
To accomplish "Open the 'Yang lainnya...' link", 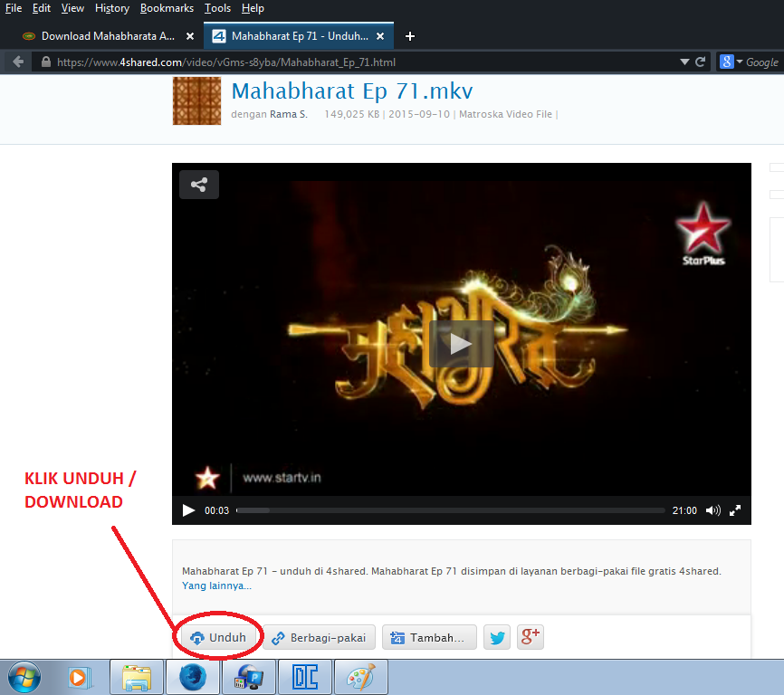I will tap(216, 586).
